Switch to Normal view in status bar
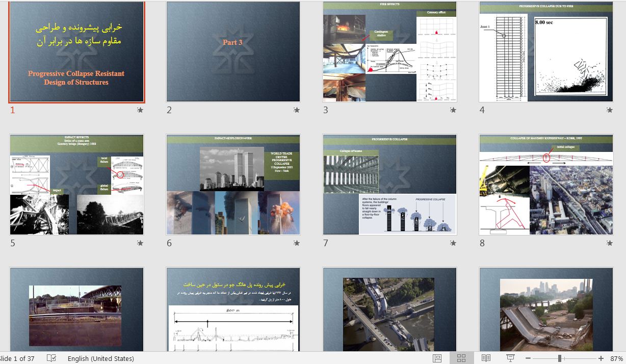The image size is (626, 364). click(x=437, y=358)
